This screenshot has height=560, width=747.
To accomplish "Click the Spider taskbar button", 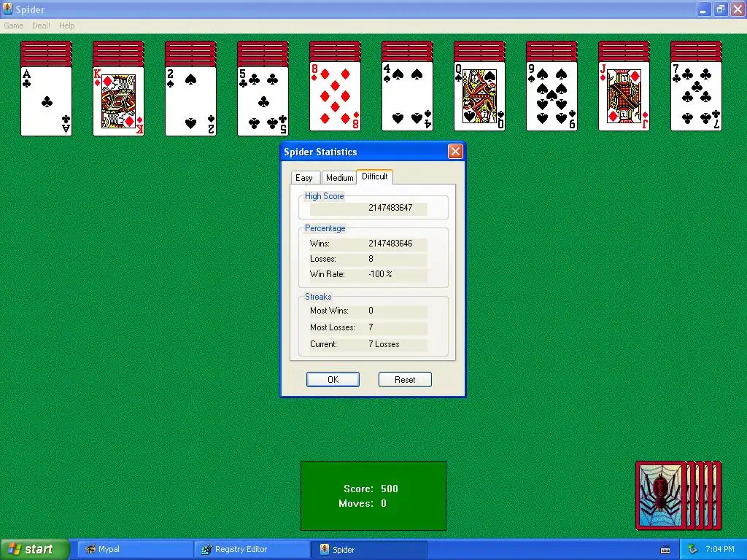I will pyautogui.click(x=368, y=550).
